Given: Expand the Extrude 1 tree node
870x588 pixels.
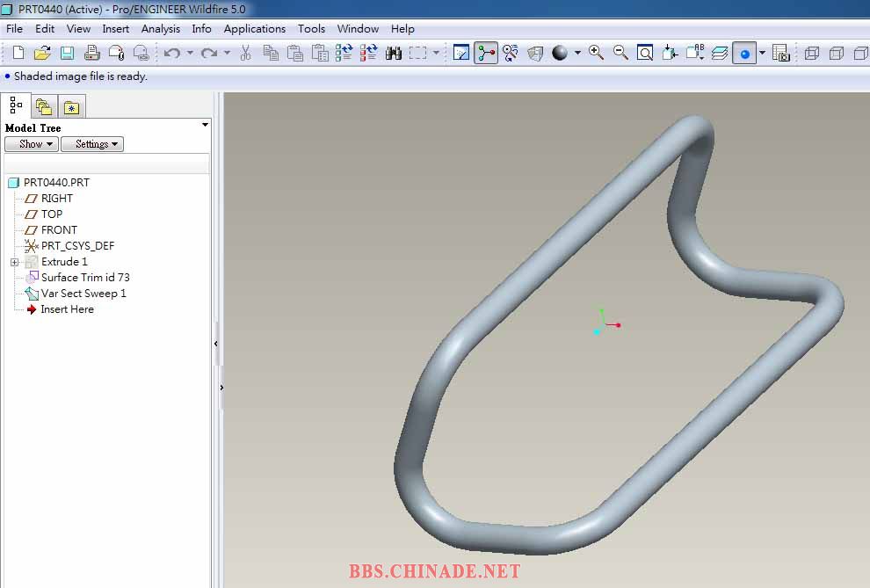Looking at the screenshot, I should pos(14,262).
